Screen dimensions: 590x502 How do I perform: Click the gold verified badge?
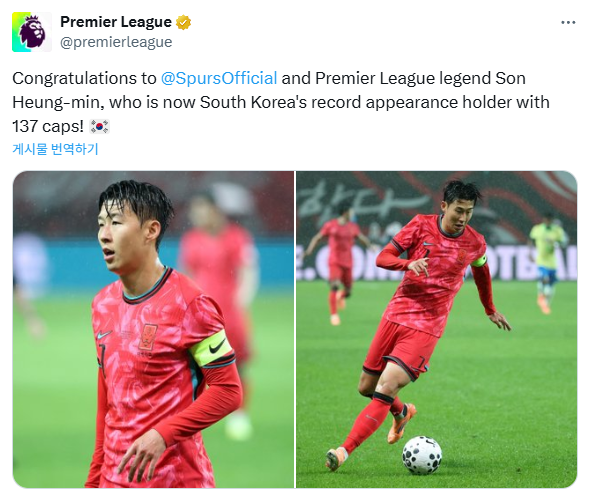[183, 23]
